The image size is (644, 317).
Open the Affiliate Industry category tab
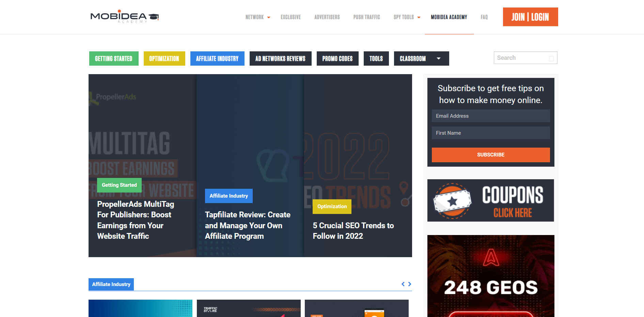[217, 59]
